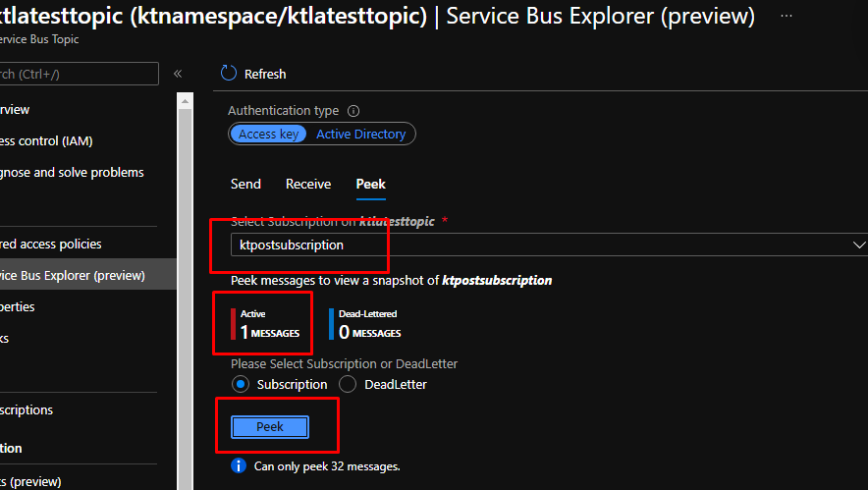The image size is (868, 490).
Task: Switch to the Receive tab
Action: (x=308, y=184)
